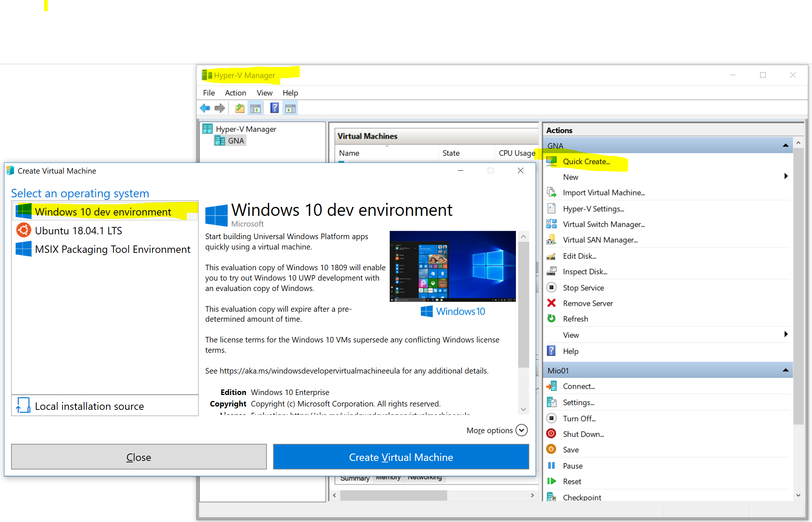Minimize the Create Virtual Machine dialog
Viewport: 812px width, 522px height.
coord(460,170)
